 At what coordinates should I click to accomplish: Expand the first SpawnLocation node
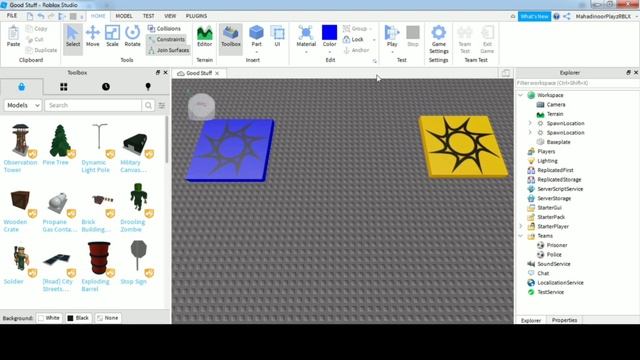pyautogui.click(x=530, y=123)
